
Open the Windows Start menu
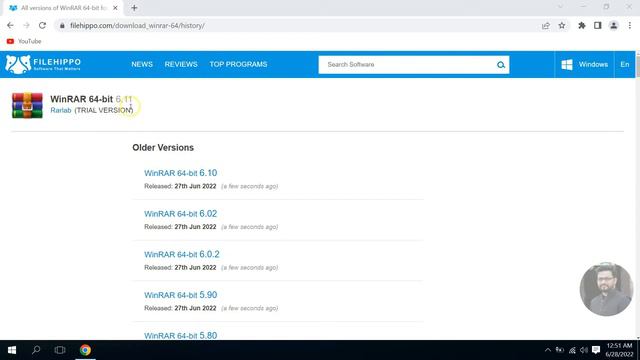pos(12,350)
